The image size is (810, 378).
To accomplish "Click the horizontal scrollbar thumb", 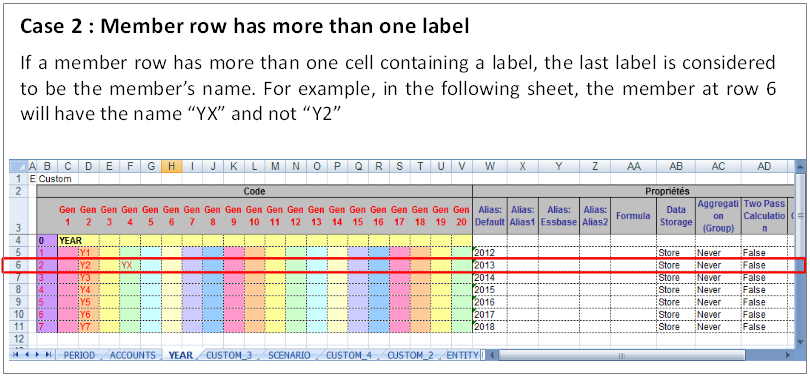I will point(622,355).
